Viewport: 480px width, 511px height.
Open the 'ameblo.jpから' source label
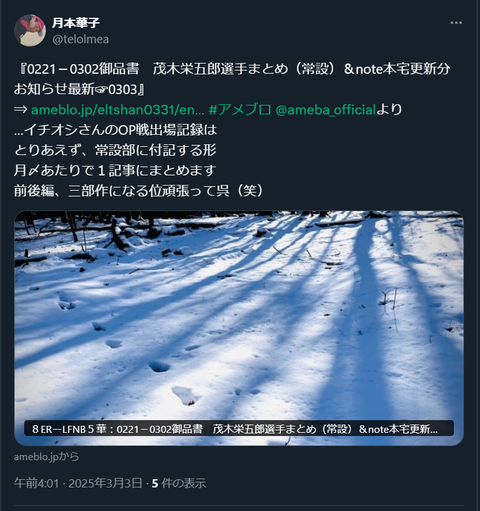pyautogui.click(x=46, y=457)
